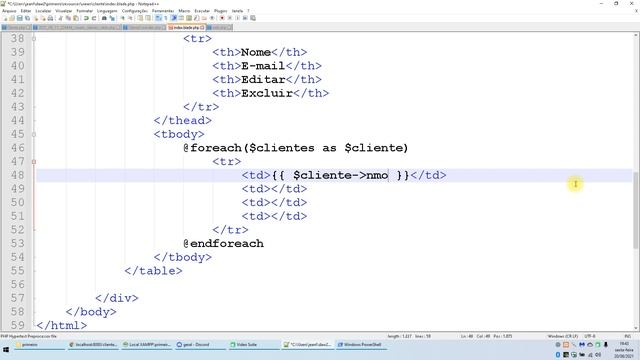Toggle show all characters icon
Screen dimensions: 640x360
(165, 18)
